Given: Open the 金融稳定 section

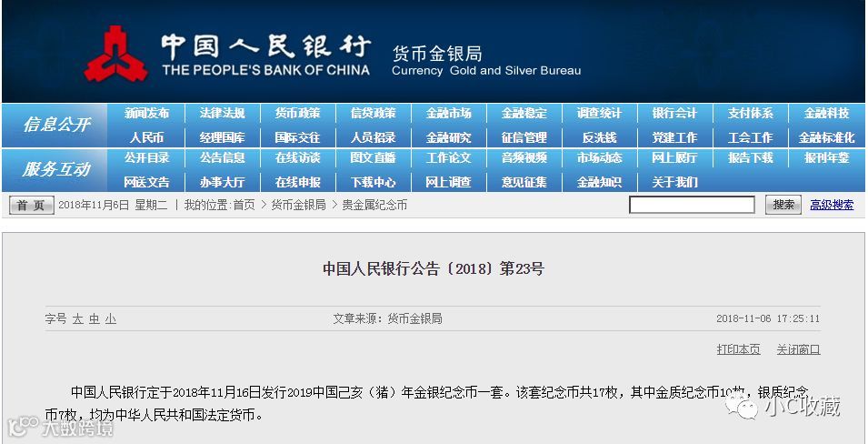Looking at the screenshot, I should click(x=524, y=113).
